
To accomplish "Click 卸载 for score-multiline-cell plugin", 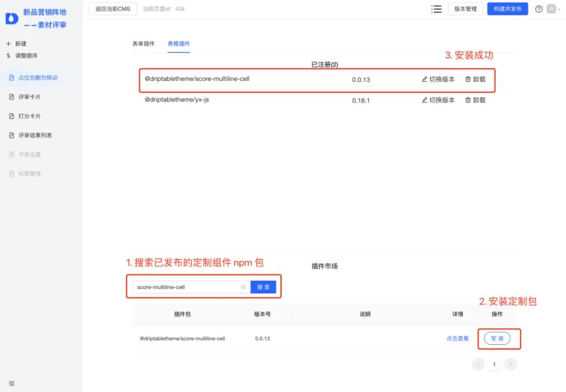I will pyautogui.click(x=475, y=80).
